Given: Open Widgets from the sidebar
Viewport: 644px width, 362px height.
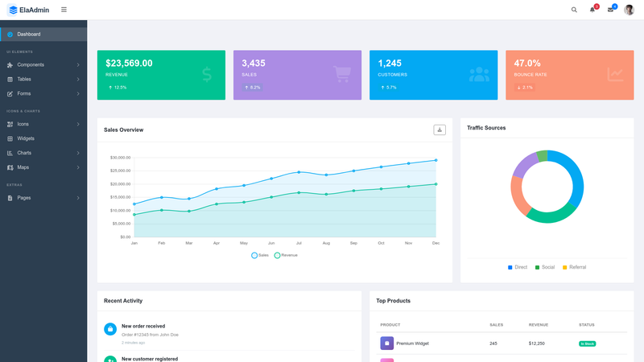Looking at the screenshot, I should click(x=43, y=138).
